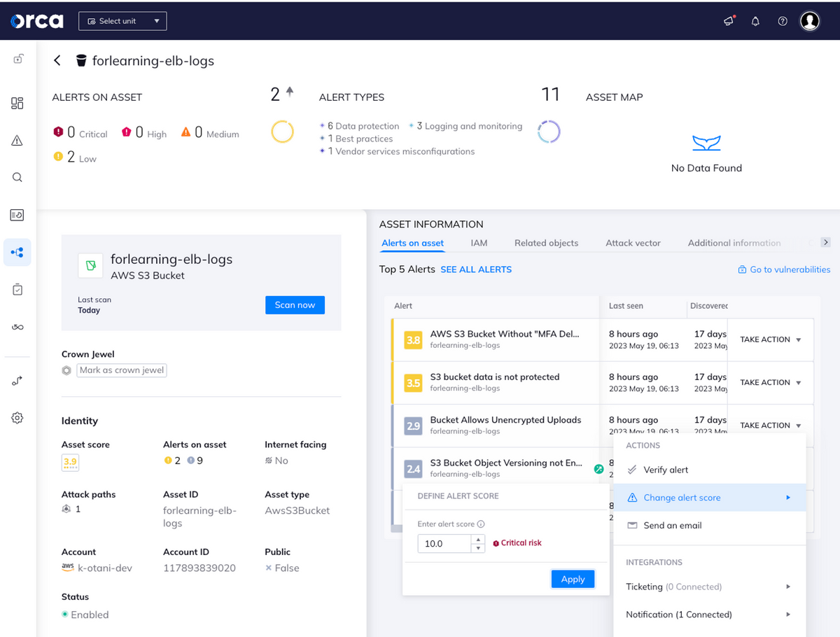Select Verify alert from actions menu
This screenshot has height=637, width=840.
709,470
